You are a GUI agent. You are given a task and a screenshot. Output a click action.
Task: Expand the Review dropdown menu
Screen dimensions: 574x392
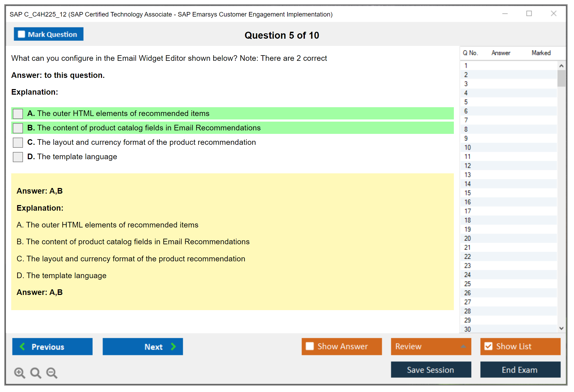[463, 346]
